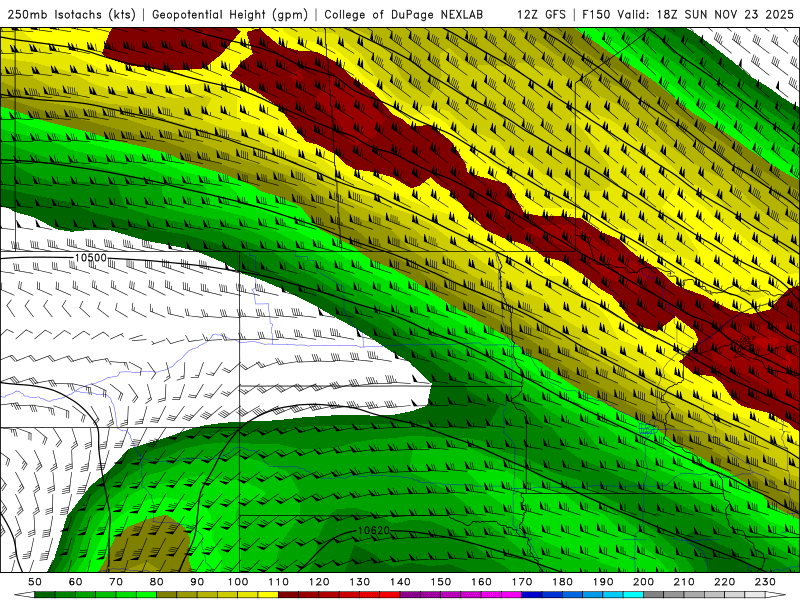The image size is (800, 600).
Task: Click the 'Valid: 18Z SUN NOV 23 2025' text
Action: click(x=705, y=14)
